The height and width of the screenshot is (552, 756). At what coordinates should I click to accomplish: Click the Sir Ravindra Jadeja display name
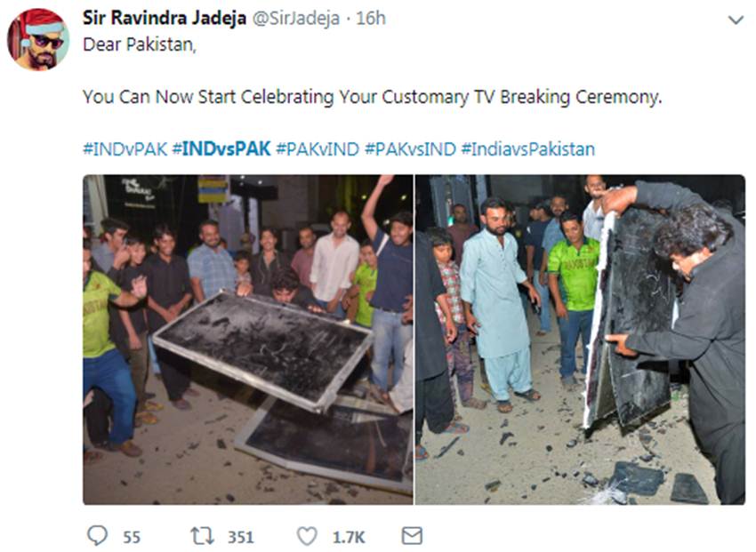pos(165,19)
